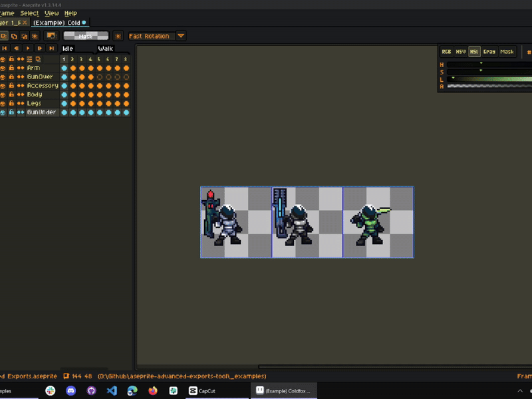Toggle visibility of the Legs layer

coord(3,104)
